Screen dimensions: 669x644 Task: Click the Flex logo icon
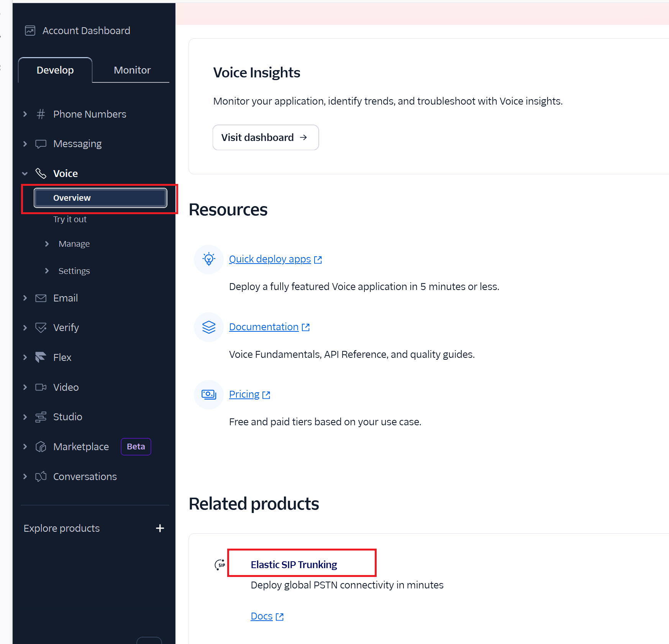41,357
